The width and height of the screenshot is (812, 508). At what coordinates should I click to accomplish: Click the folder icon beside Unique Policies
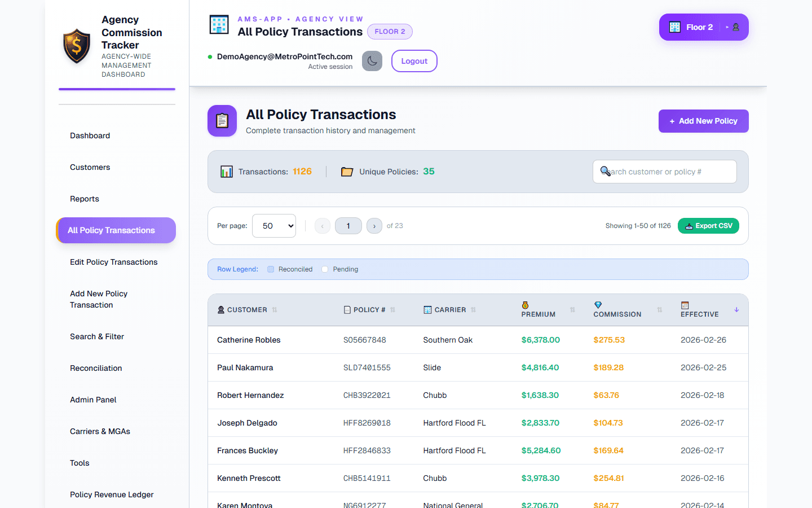(347, 171)
